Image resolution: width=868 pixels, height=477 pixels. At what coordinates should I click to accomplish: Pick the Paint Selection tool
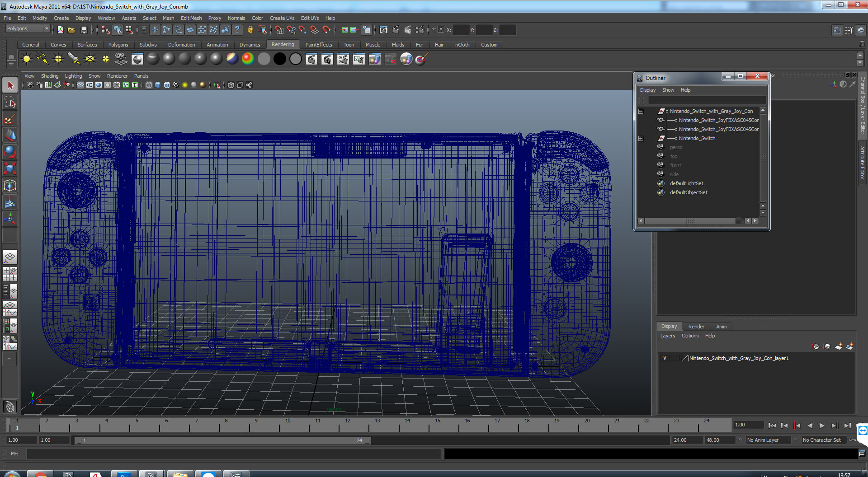point(10,119)
